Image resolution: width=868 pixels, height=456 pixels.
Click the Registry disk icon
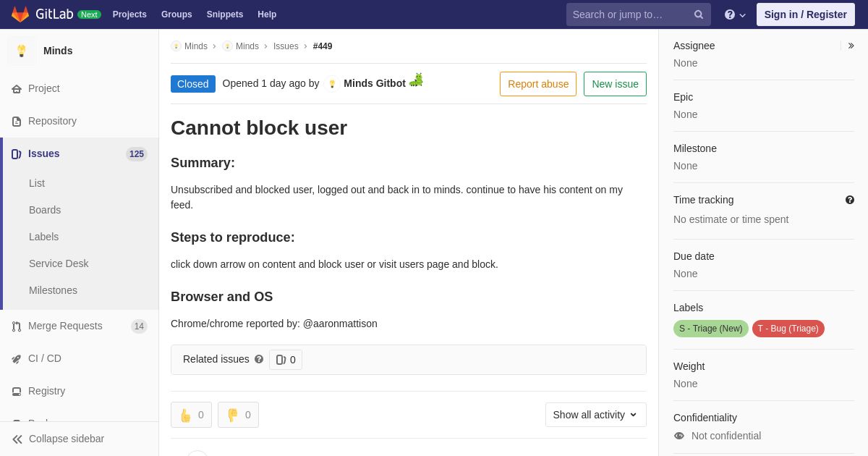pos(17,392)
